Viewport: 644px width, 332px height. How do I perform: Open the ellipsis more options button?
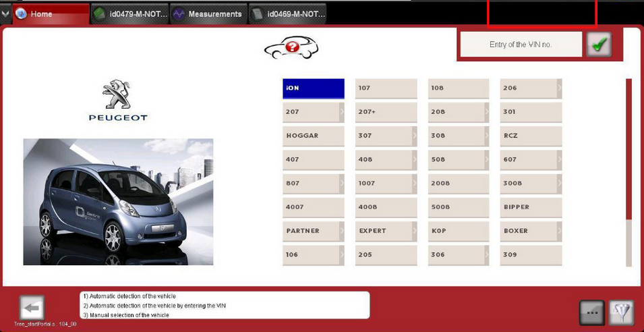(x=592, y=312)
